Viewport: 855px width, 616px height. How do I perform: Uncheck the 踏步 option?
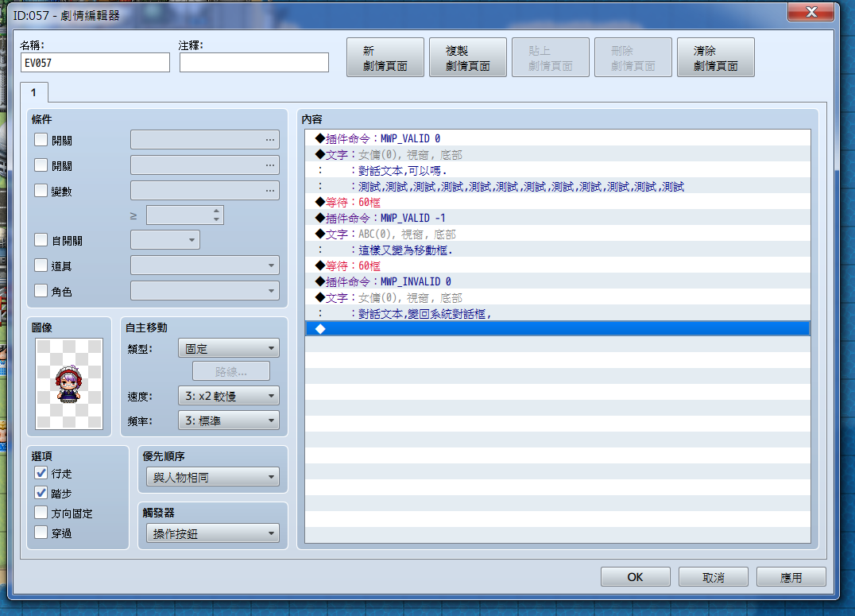[x=41, y=493]
